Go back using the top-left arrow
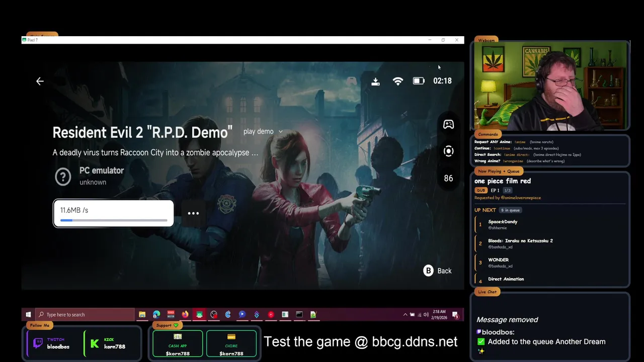 click(x=40, y=81)
